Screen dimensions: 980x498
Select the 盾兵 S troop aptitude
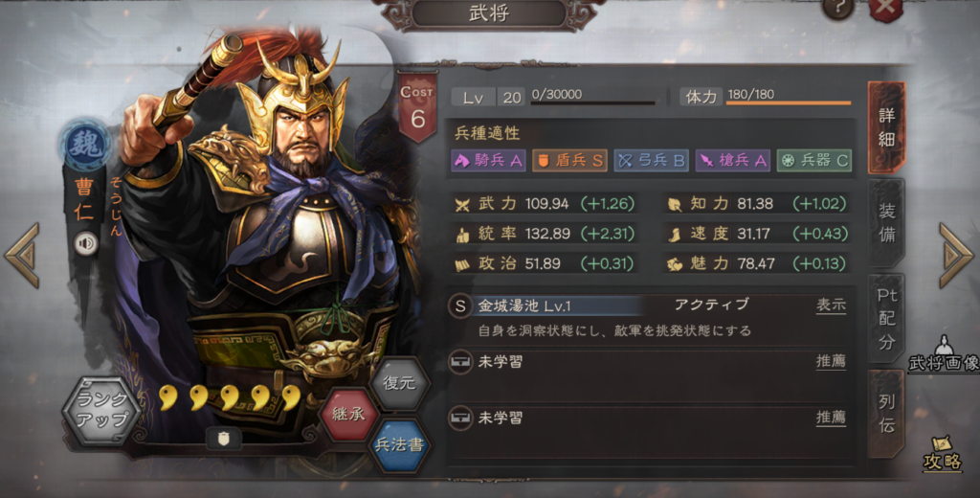569,161
